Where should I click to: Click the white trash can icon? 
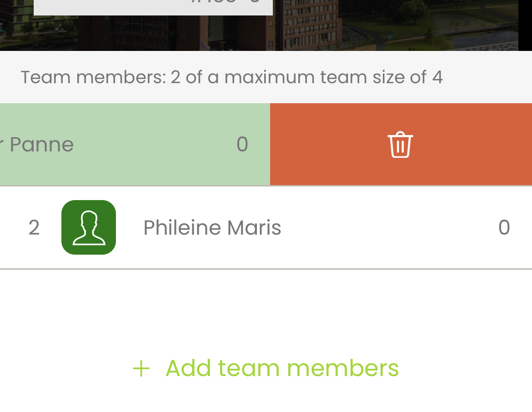tap(400, 145)
